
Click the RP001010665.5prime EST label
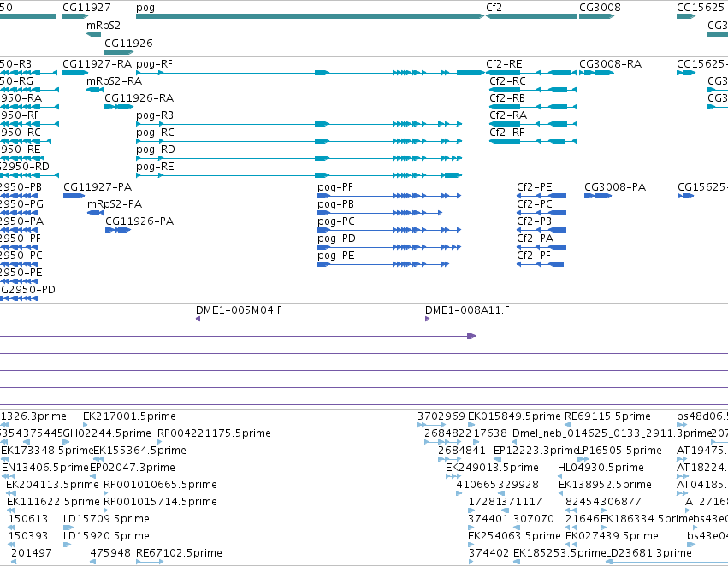coord(160,485)
